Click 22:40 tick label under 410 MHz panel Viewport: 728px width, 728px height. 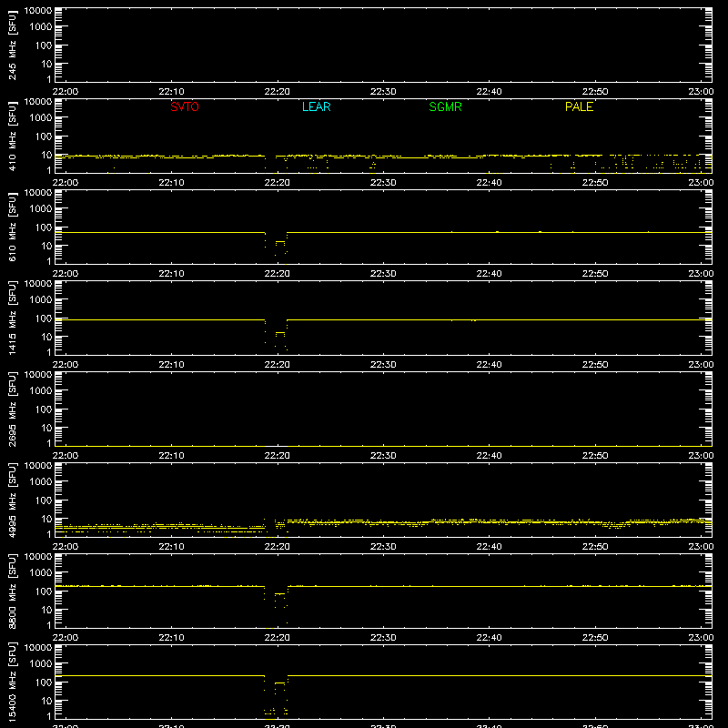point(489,183)
